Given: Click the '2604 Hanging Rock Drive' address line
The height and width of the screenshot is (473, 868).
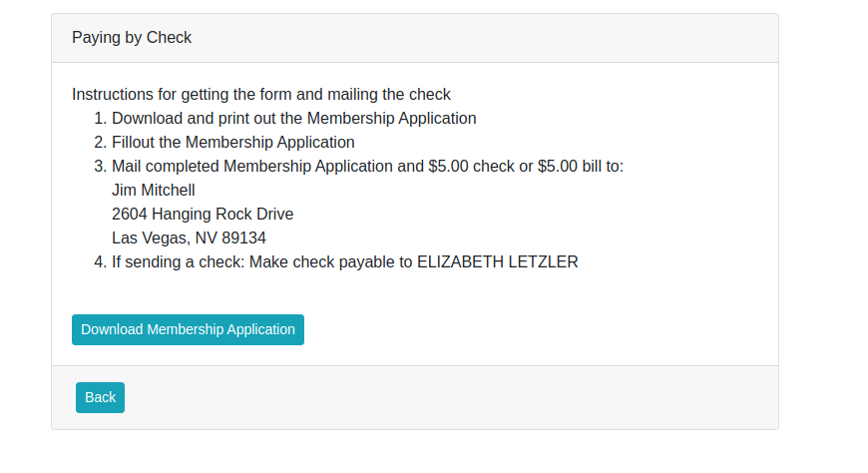Looking at the screenshot, I should (203, 214).
